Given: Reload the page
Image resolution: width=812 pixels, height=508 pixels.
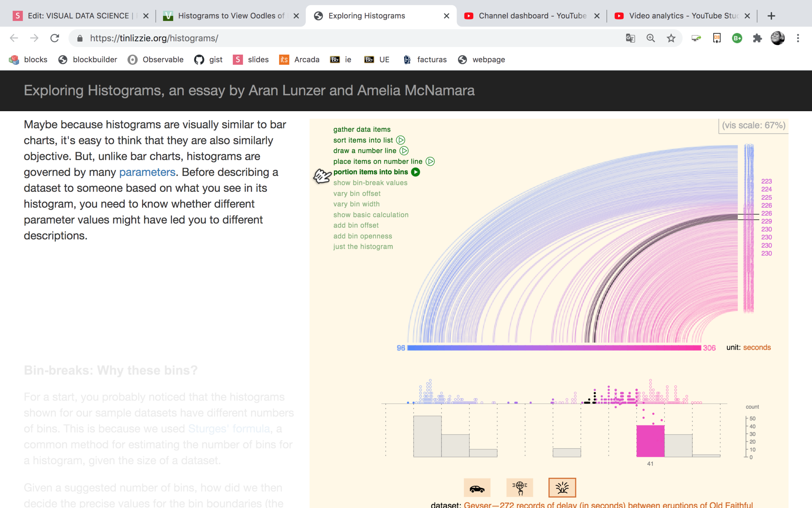Looking at the screenshot, I should 55,38.
